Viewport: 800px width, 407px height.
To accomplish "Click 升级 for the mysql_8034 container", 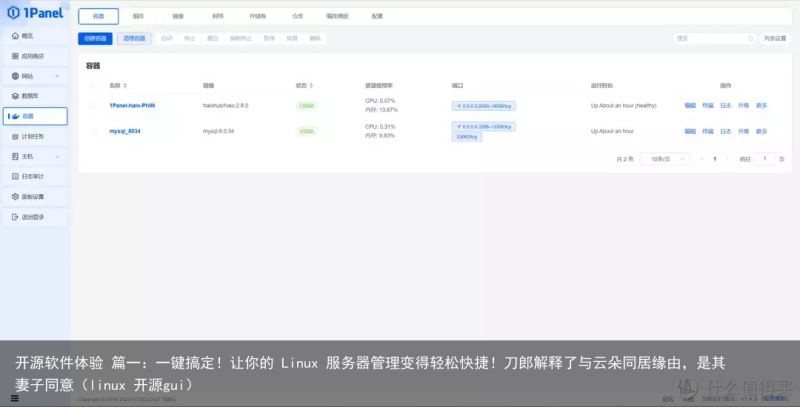I will click(743, 131).
